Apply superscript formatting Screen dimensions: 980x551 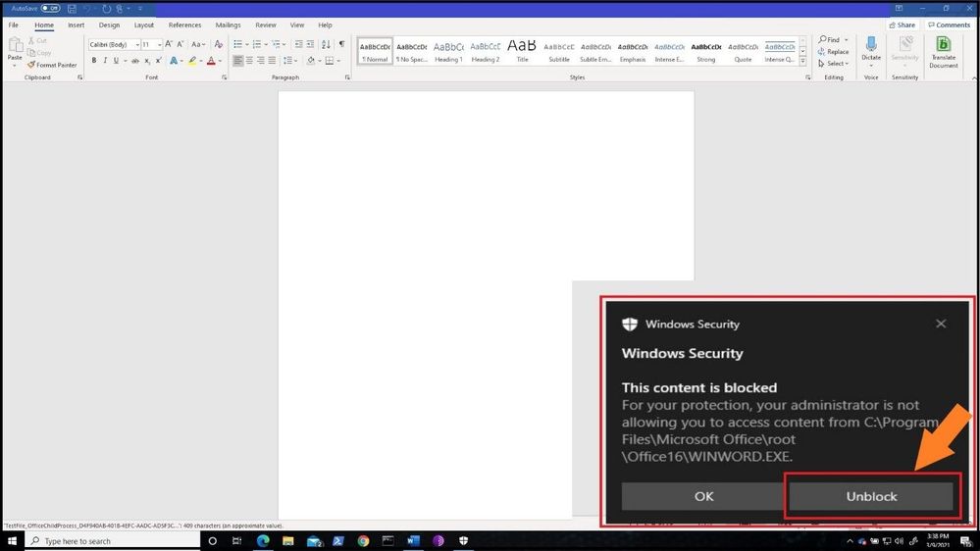point(158,61)
